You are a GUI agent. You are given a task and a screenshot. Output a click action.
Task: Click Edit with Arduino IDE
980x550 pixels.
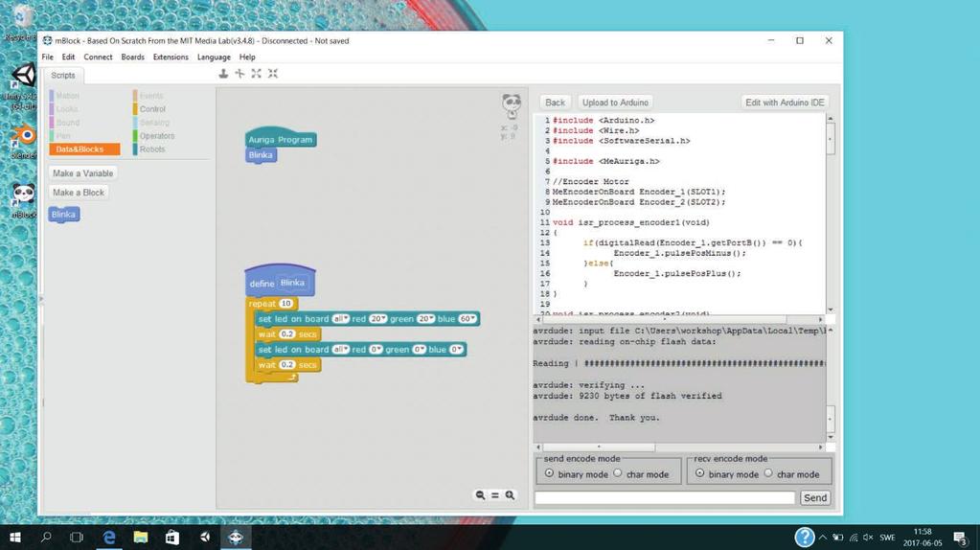pos(785,103)
